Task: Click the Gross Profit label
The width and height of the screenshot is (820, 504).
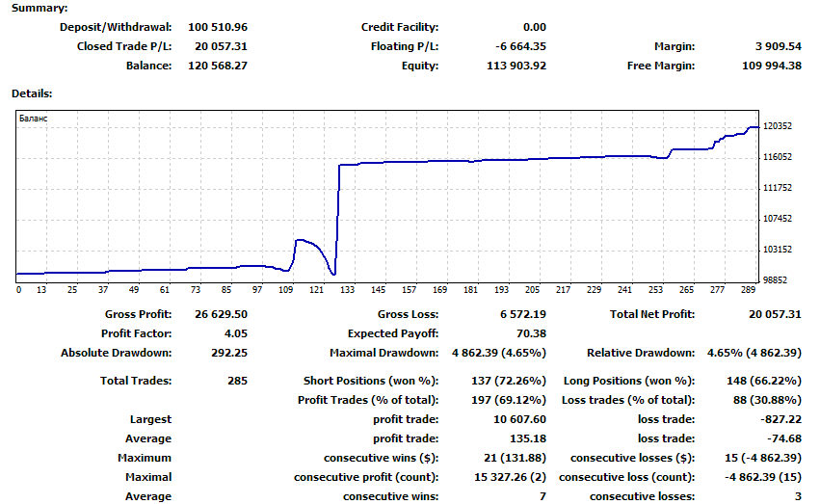Action: coord(138,314)
